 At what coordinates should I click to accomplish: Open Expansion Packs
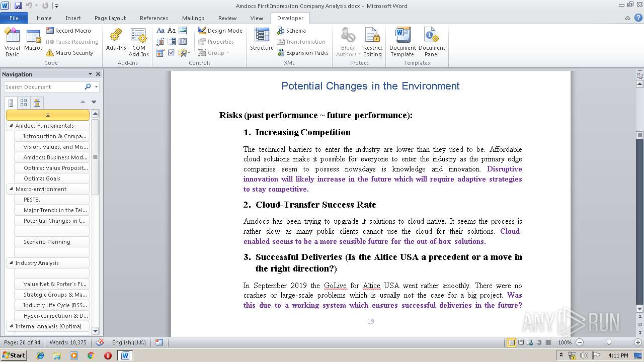click(x=302, y=53)
